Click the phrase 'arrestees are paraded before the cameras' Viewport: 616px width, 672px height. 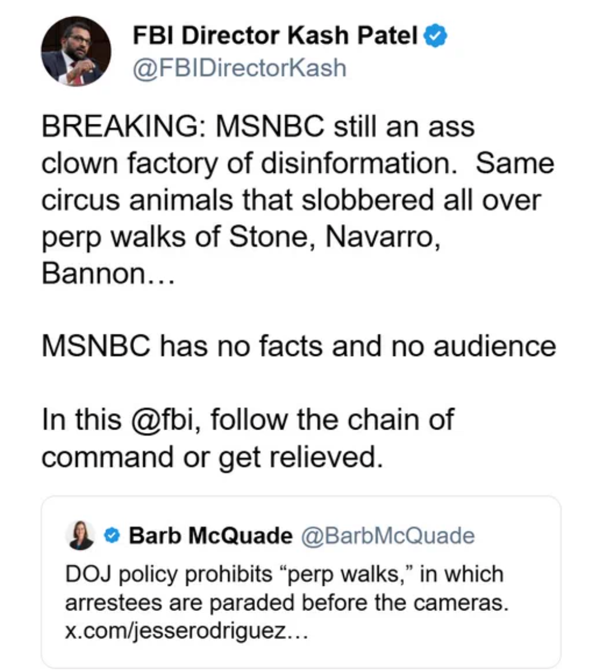pos(285,603)
